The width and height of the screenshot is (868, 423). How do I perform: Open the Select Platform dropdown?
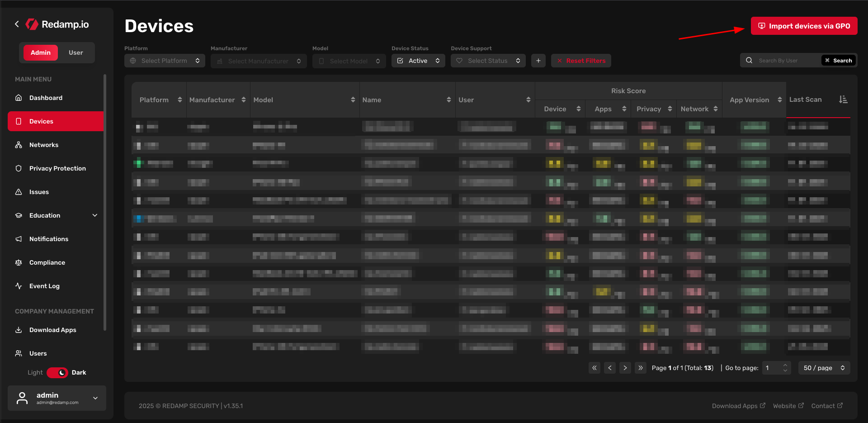click(x=165, y=61)
